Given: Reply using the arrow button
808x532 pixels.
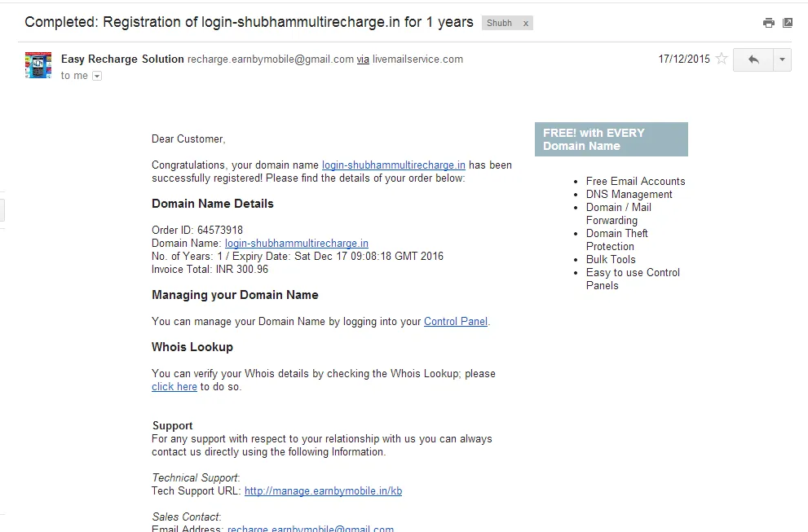Looking at the screenshot, I should tap(753, 59).
